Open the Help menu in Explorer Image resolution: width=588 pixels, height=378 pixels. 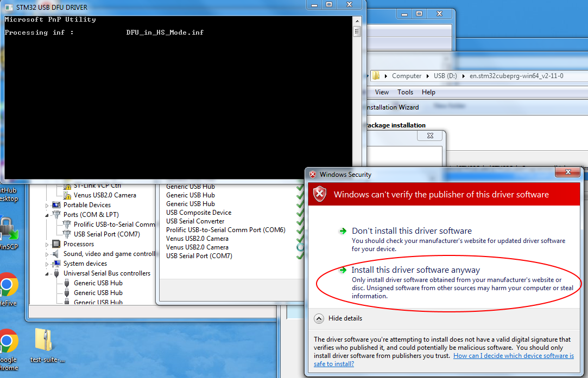point(428,92)
